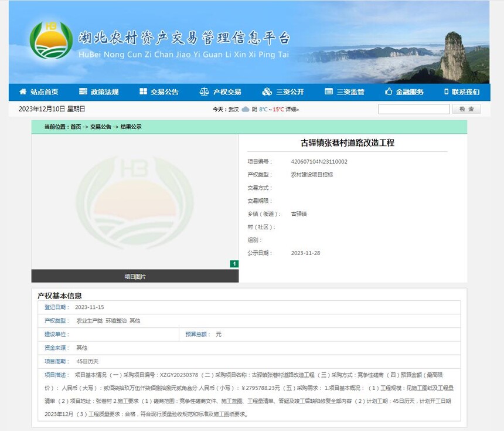Screen dimensions: 504x431
Task: Click the project image placeholder
Action: pyautogui.click(x=135, y=202)
